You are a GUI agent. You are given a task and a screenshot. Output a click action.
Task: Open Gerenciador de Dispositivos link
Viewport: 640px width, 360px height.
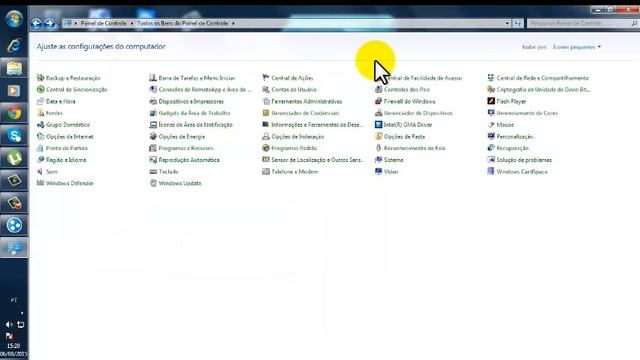point(418,113)
